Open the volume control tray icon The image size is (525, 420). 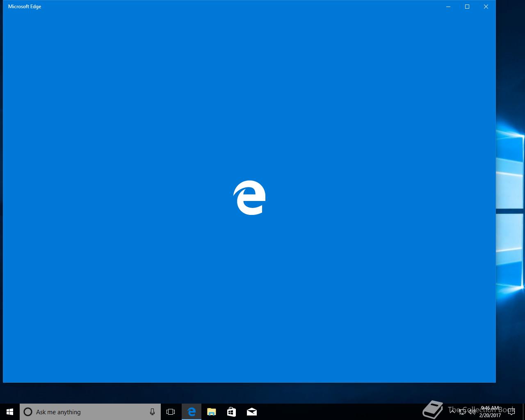(x=472, y=412)
